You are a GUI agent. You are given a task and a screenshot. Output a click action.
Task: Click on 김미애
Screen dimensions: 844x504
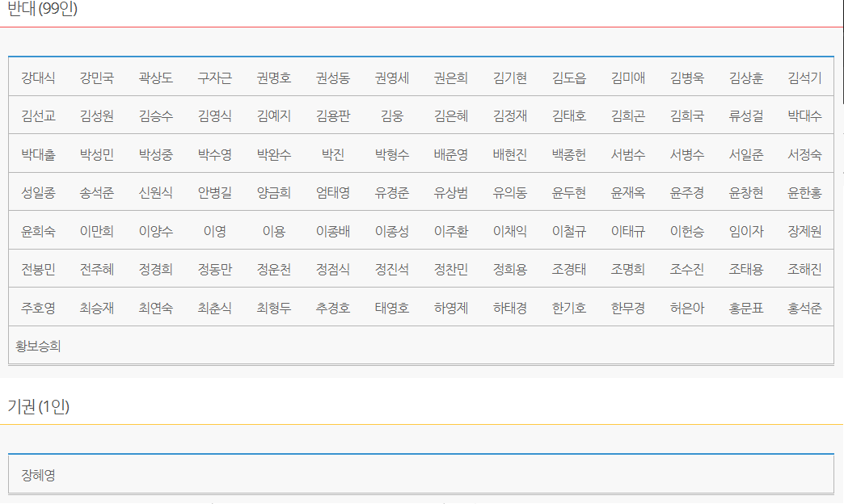pyautogui.click(x=628, y=78)
